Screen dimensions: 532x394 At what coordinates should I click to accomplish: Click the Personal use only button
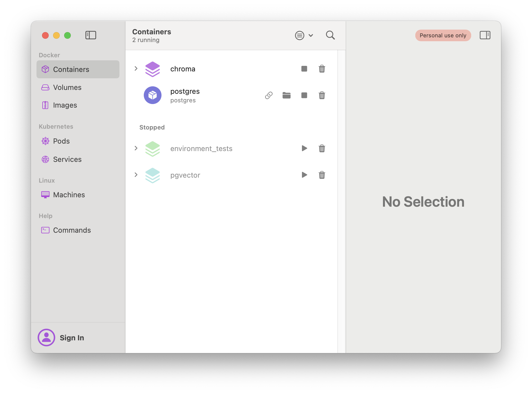pos(443,35)
